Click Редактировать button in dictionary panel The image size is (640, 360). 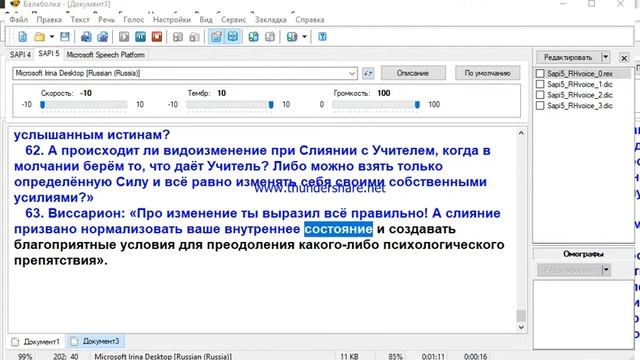568,58
